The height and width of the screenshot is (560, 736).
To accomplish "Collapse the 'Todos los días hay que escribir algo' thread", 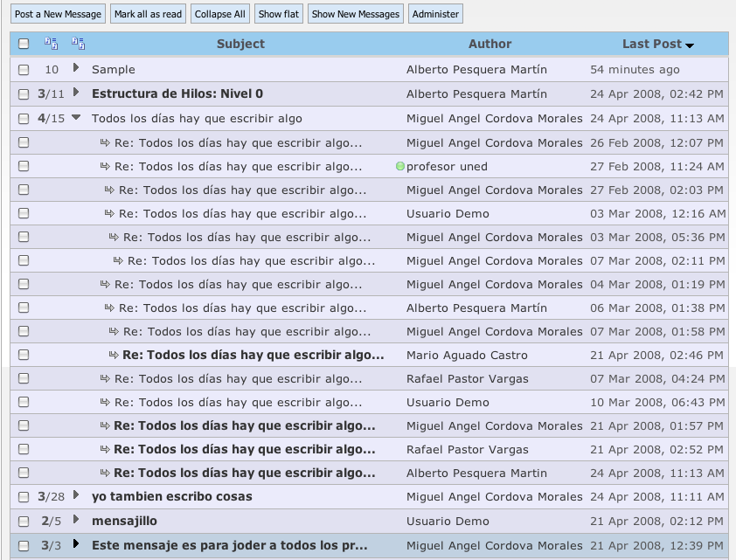I will click(76, 117).
